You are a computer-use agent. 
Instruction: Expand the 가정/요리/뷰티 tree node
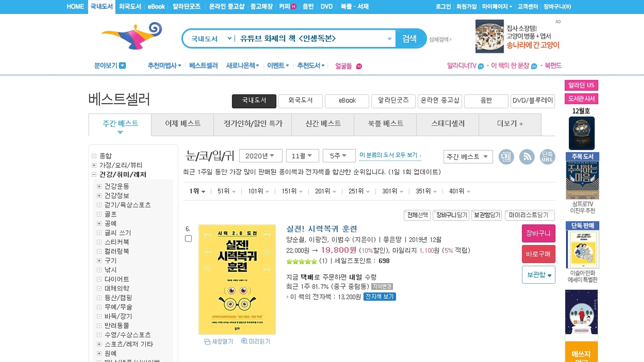pos(94,165)
